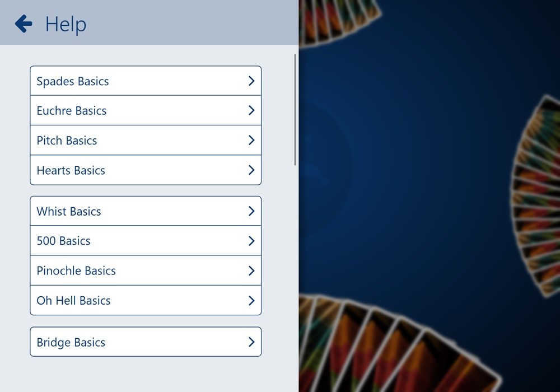Expand the Oh Hell Basics help topic
This screenshot has height=392, width=560.
(146, 300)
